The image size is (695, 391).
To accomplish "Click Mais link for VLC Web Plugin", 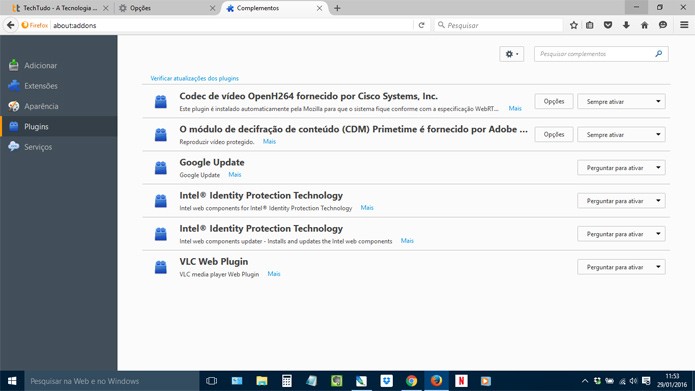I will coord(274,274).
